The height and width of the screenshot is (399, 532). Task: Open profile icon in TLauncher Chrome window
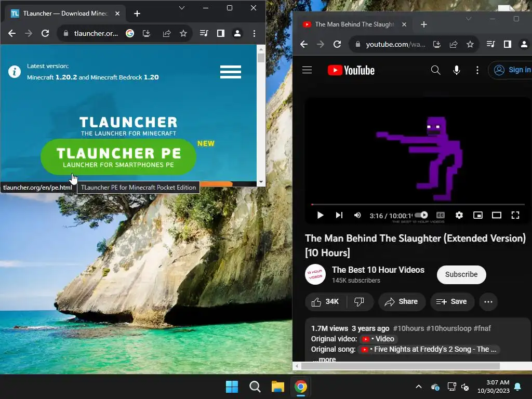[x=237, y=33]
